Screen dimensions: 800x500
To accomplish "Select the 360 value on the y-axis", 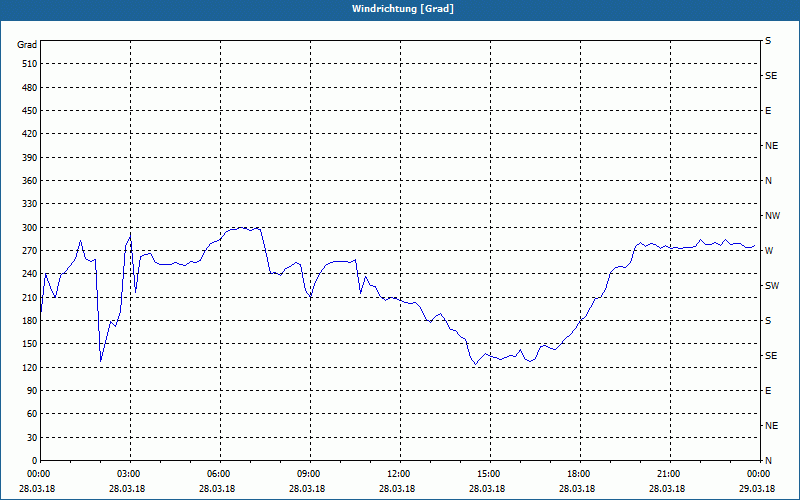I will point(30,181).
